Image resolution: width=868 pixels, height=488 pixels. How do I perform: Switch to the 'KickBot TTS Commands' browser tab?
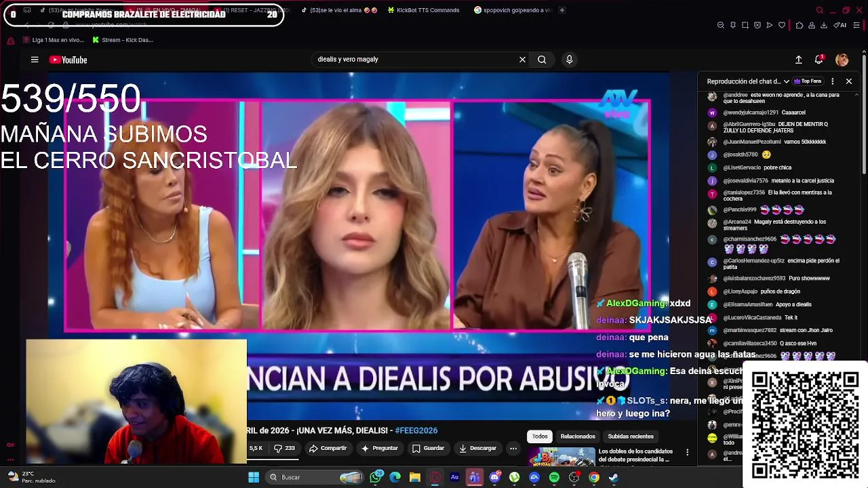422,10
